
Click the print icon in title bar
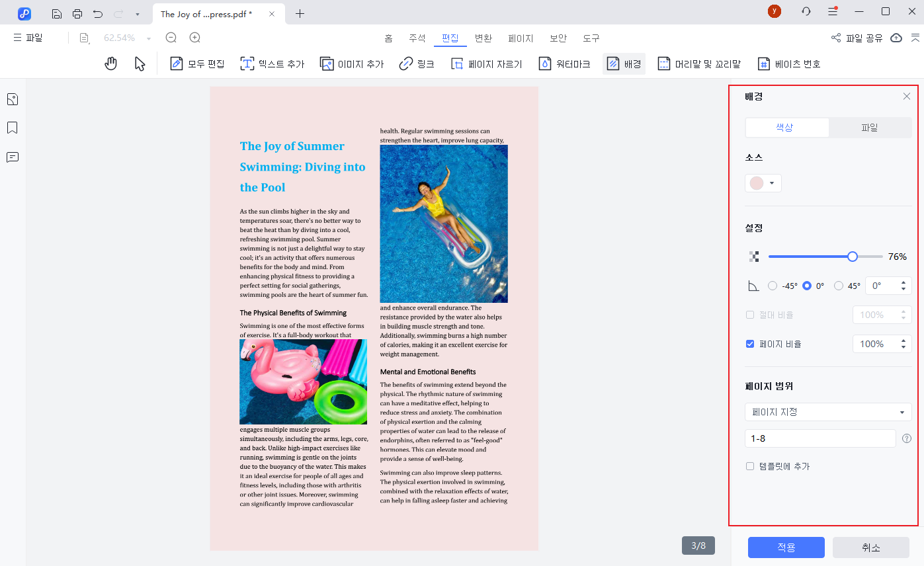[77, 13]
